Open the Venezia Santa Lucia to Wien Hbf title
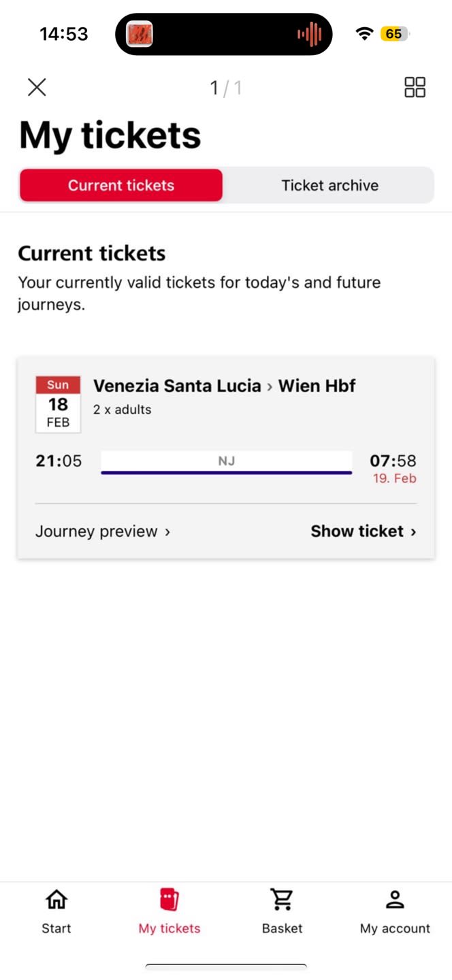The width and height of the screenshot is (452, 980). (x=225, y=386)
